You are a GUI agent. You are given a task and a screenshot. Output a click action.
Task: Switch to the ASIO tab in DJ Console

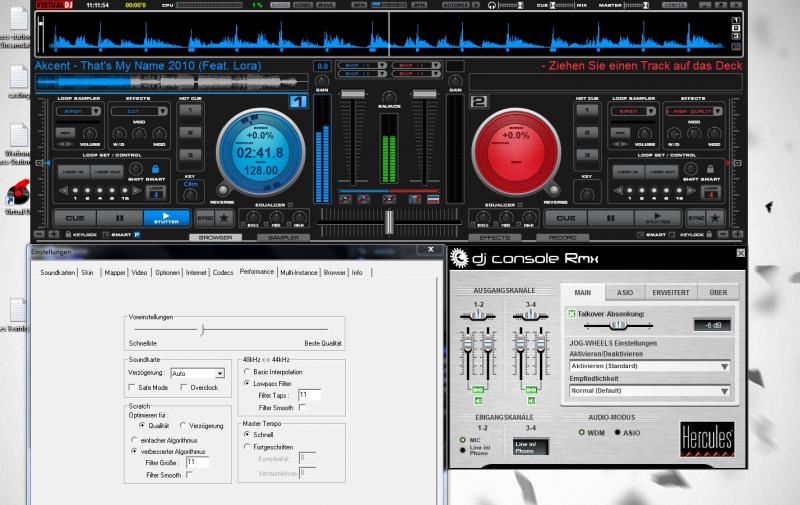point(624,293)
